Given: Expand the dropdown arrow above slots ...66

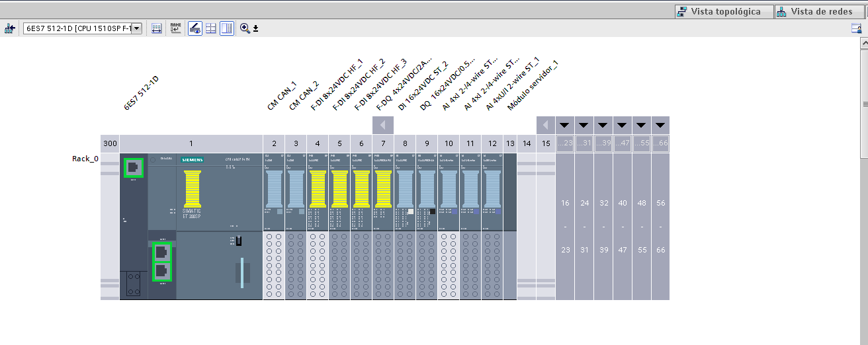Looking at the screenshot, I should [660, 125].
